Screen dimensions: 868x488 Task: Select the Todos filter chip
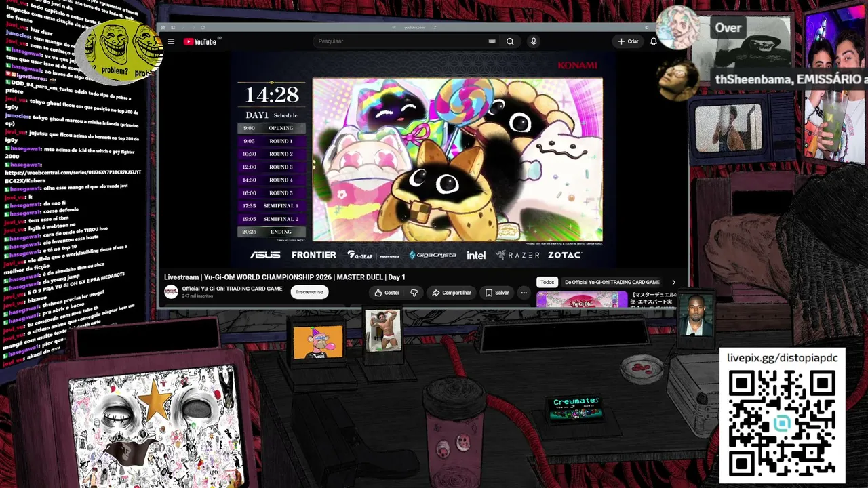547,282
